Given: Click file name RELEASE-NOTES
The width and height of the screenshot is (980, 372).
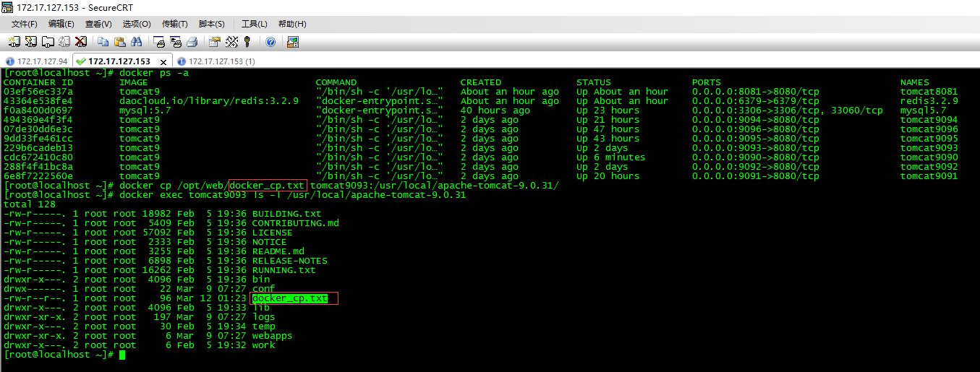Looking at the screenshot, I should [290, 261].
